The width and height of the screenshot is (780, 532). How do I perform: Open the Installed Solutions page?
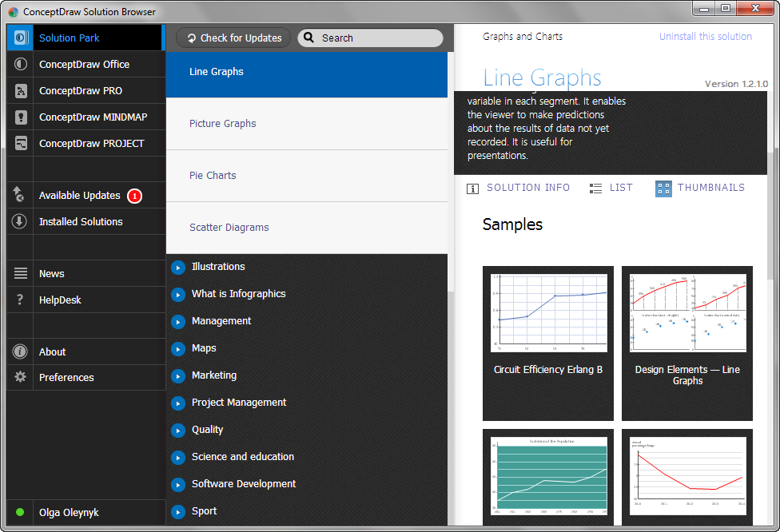click(x=86, y=221)
